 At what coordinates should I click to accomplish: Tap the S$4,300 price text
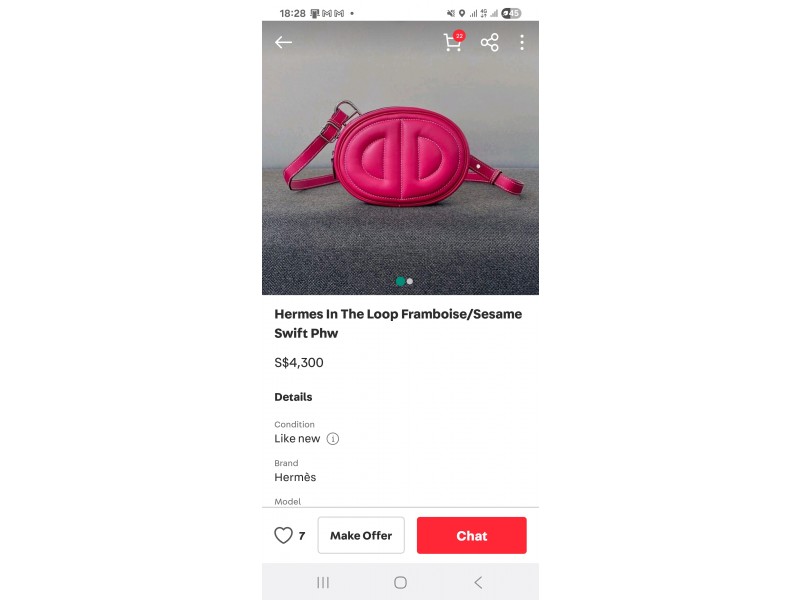pos(299,363)
